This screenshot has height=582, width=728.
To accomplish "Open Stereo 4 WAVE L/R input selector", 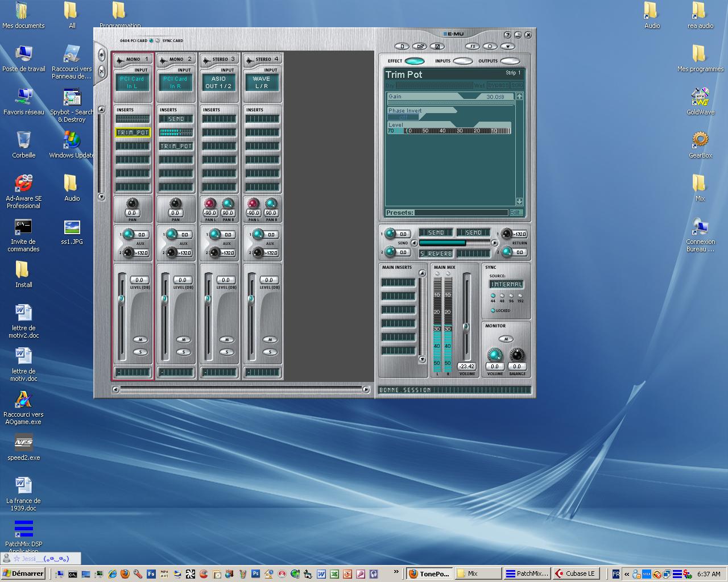I will coord(262,82).
